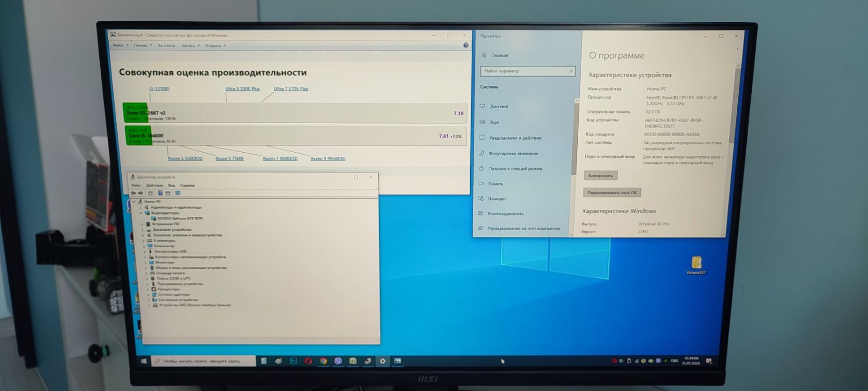Open the notification center icon in taskbar
The height and width of the screenshot is (391, 868).
pos(708,361)
